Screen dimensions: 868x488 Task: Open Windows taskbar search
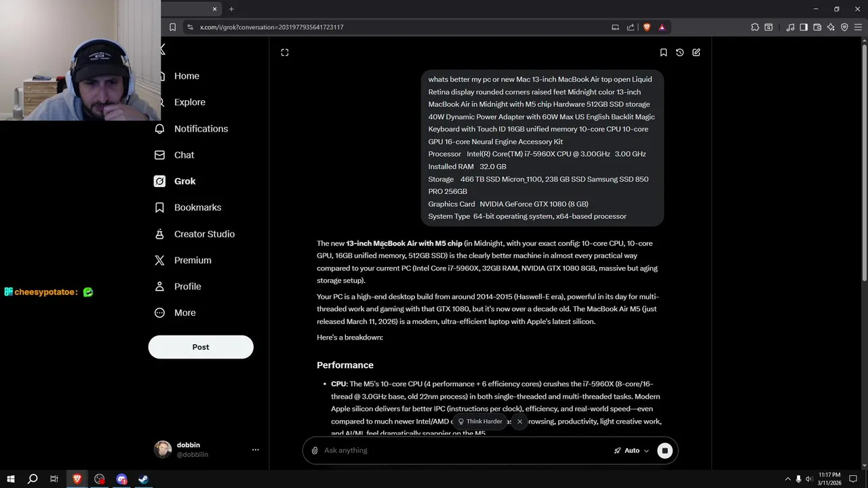click(33, 479)
